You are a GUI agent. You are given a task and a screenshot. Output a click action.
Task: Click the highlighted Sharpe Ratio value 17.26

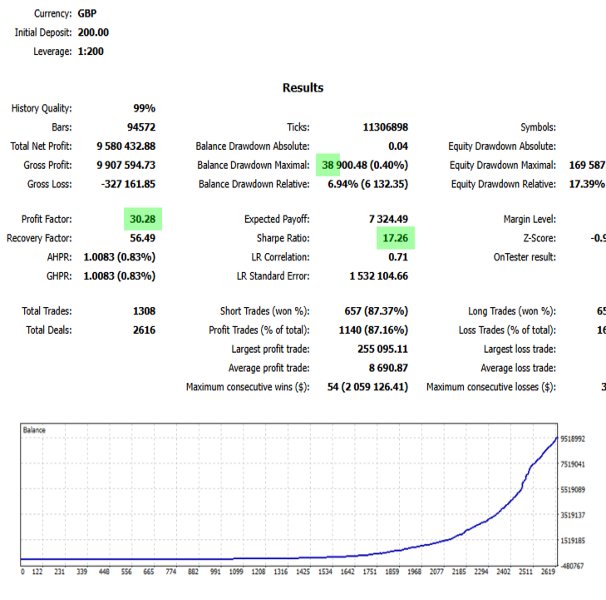[395, 238]
